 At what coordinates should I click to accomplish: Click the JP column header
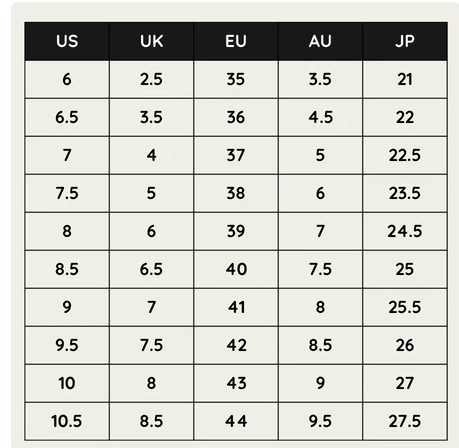405,41
